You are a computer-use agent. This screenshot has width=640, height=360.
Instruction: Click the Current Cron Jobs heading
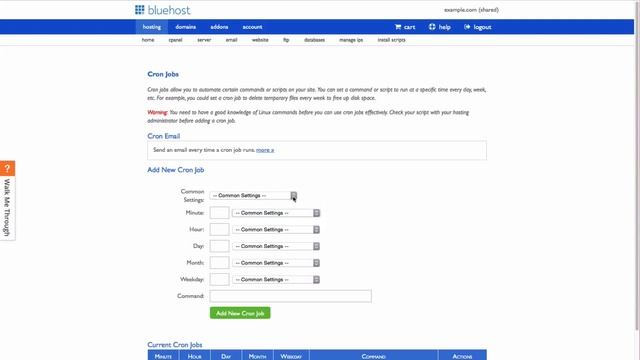click(175, 345)
